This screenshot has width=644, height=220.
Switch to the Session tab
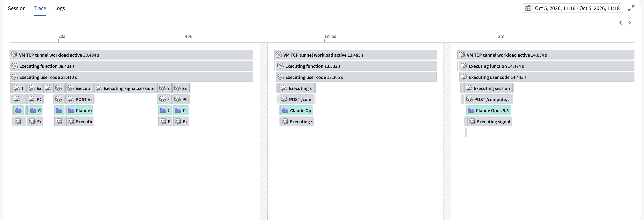pyautogui.click(x=17, y=8)
